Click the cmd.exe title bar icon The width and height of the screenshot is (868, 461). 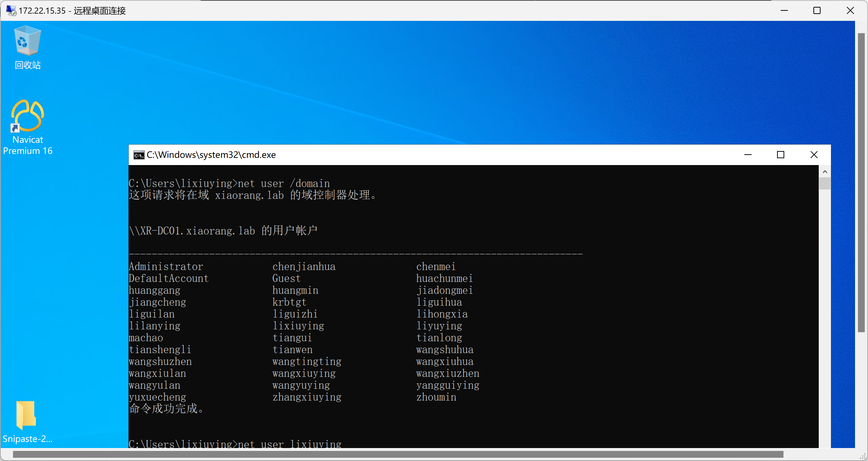[139, 155]
